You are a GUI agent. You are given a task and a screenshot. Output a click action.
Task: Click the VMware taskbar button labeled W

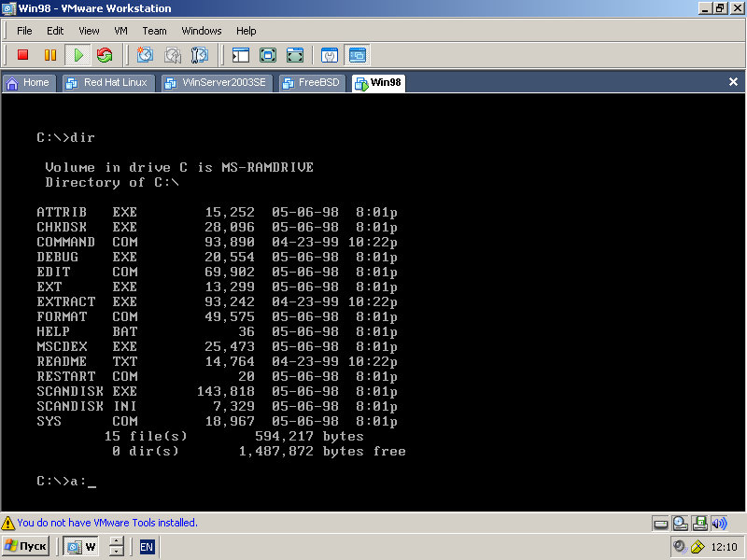click(x=81, y=547)
